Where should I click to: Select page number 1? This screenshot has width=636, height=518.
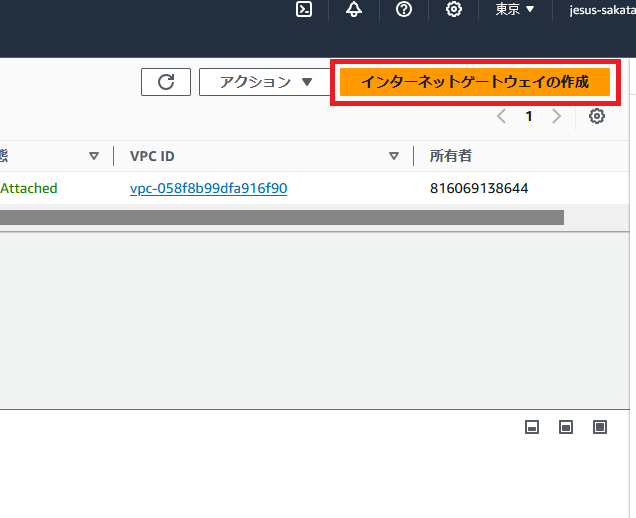529,116
